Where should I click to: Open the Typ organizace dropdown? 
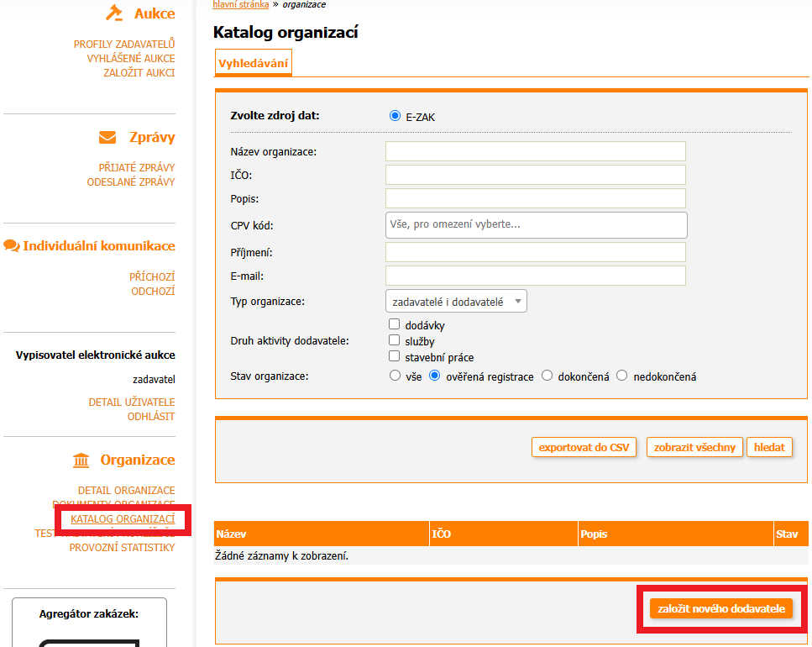coord(456,301)
